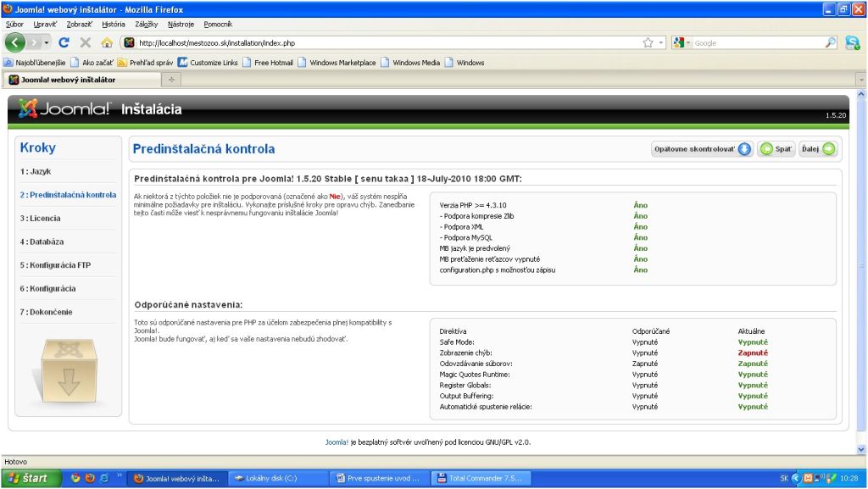This screenshot has width=868, height=489.
Task: Click the Prehľad správ feed icon
Action: click(122, 63)
